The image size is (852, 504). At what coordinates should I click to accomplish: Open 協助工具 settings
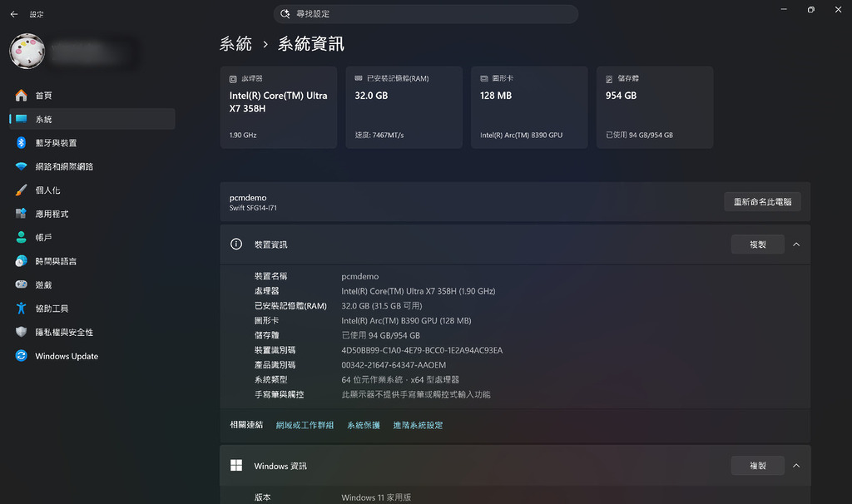[x=92, y=309]
